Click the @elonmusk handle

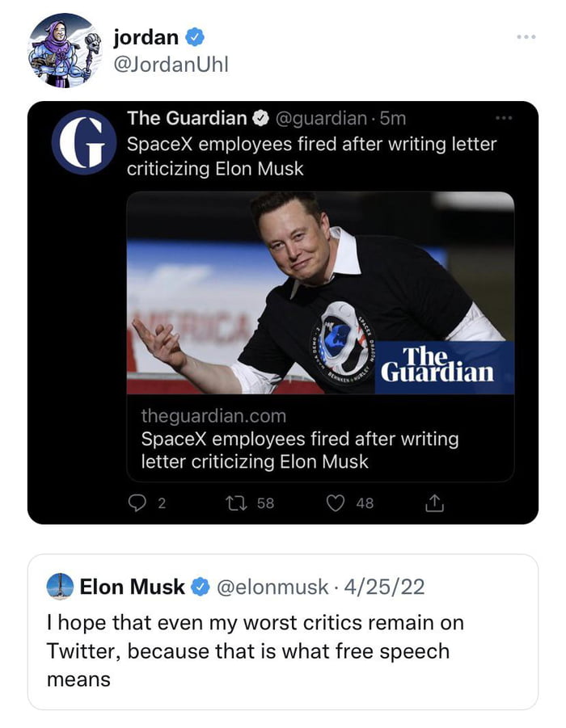coord(272,587)
